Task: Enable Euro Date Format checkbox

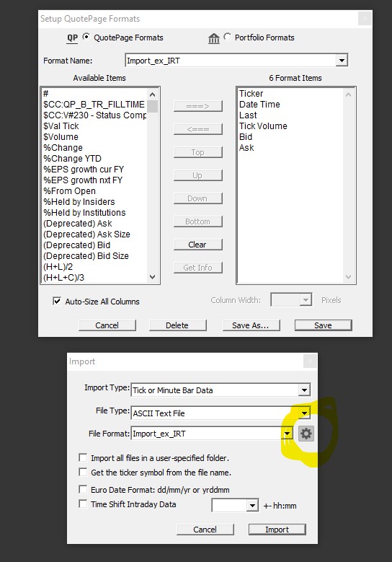Action: [x=83, y=489]
